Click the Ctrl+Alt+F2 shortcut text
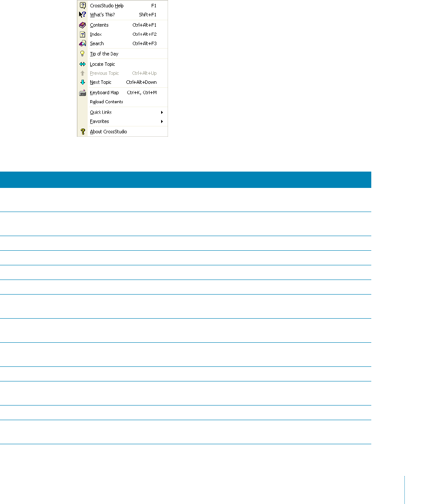The width and height of the screenshot is (428, 504). pyautogui.click(x=144, y=34)
